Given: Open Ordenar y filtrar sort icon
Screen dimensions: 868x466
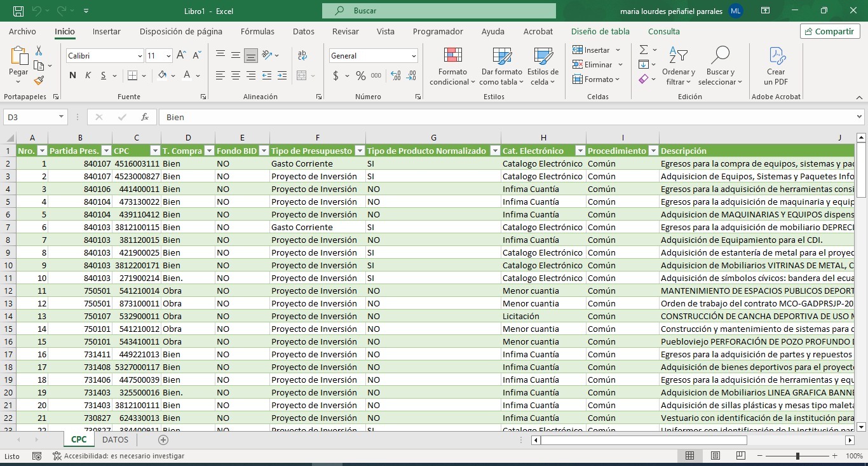Looking at the screenshot, I should pyautogui.click(x=678, y=57).
